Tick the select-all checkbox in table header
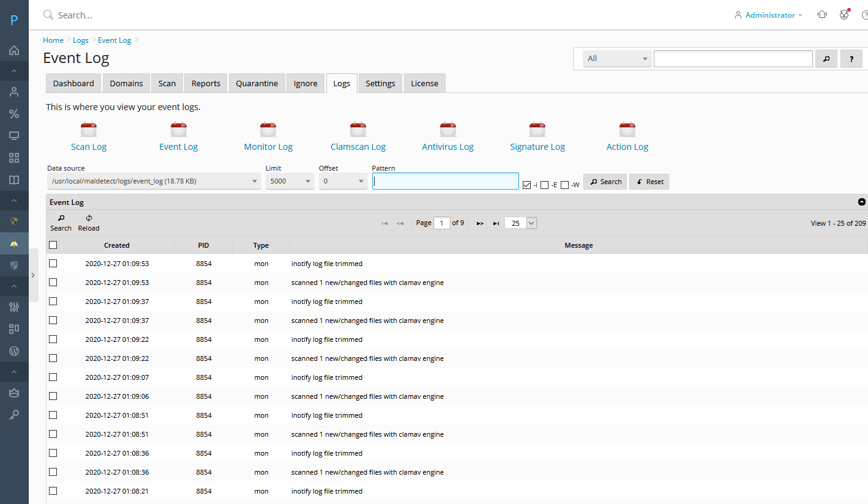The image size is (868, 504). pyautogui.click(x=53, y=245)
